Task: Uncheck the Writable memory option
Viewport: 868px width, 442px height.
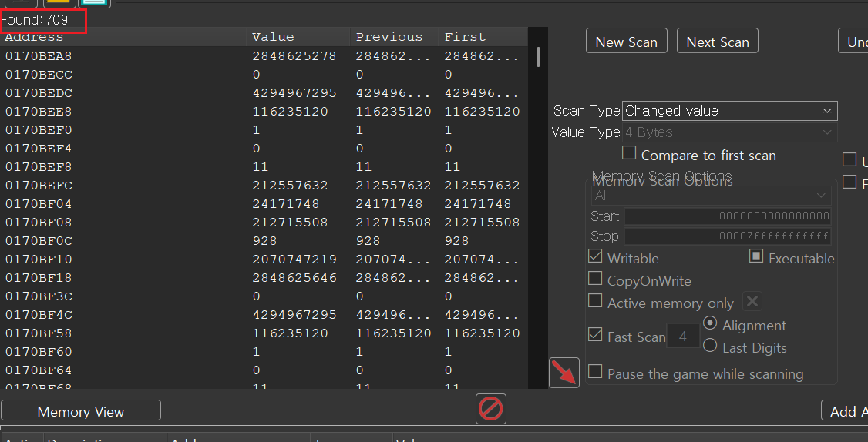Action: pyautogui.click(x=595, y=257)
